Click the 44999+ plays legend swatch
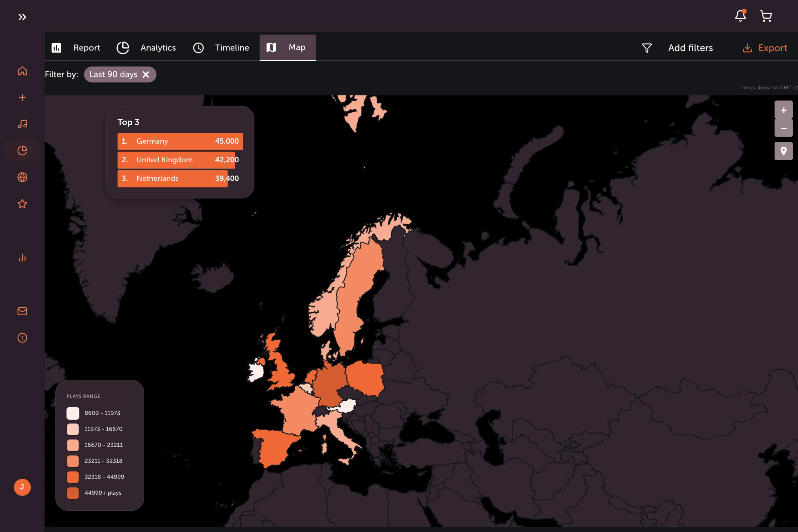Viewport: 798px width, 532px height. pos(73,493)
